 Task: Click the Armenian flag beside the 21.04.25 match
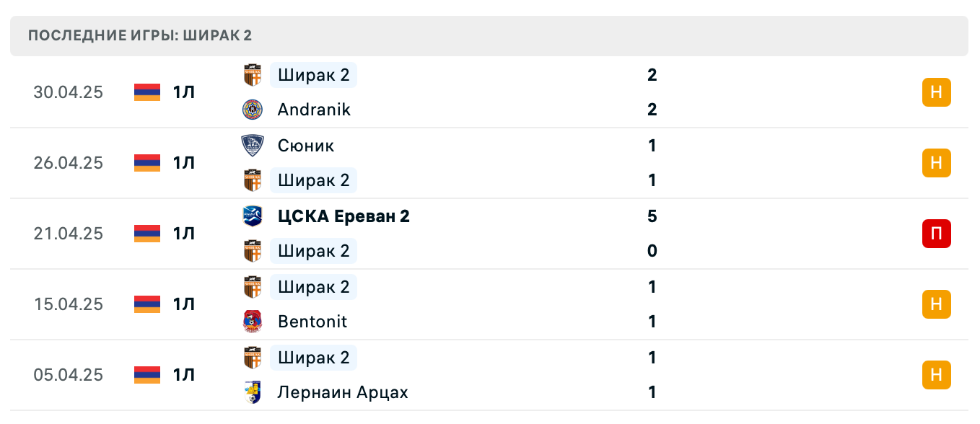pyautogui.click(x=146, y=234)
